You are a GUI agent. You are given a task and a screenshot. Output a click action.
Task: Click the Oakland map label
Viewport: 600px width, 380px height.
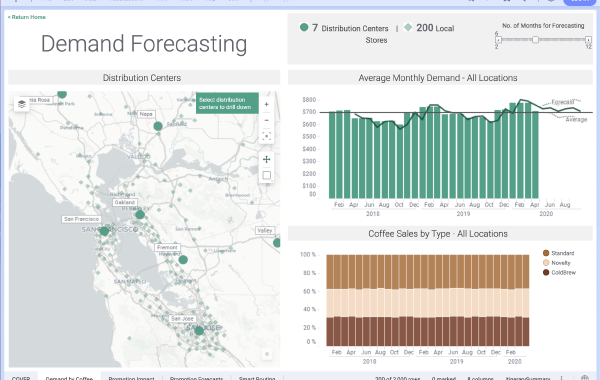coord(125,202)
